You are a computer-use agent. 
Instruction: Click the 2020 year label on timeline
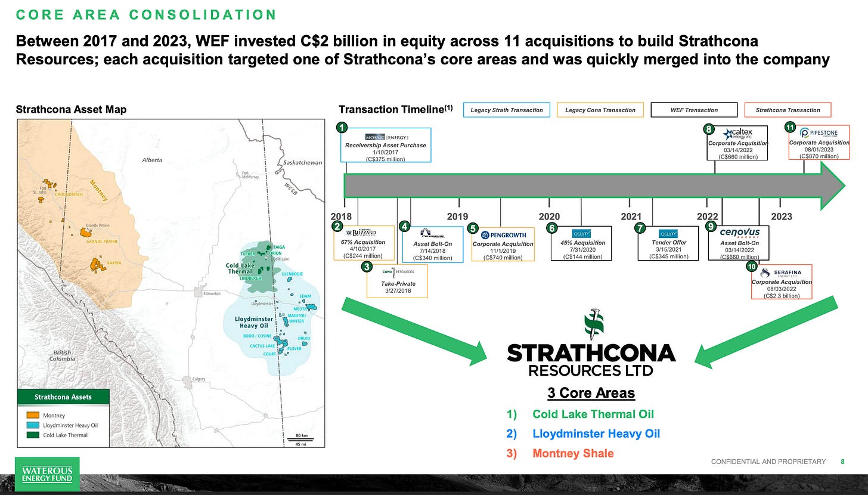click(549, 216)
